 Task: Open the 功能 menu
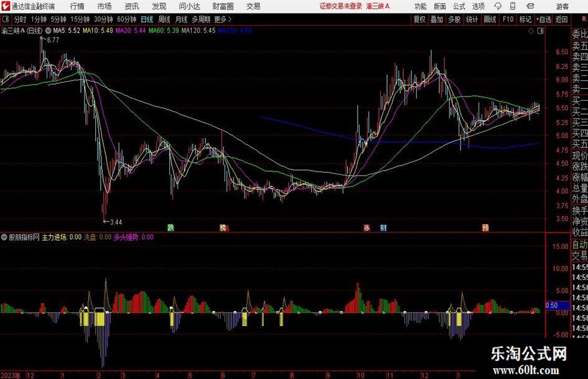421,6
